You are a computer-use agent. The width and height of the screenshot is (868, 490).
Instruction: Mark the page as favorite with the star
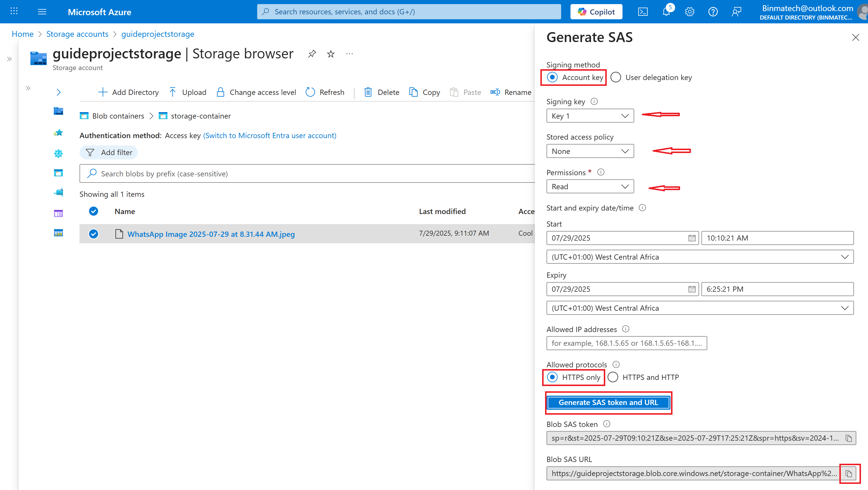coord(331,54)
